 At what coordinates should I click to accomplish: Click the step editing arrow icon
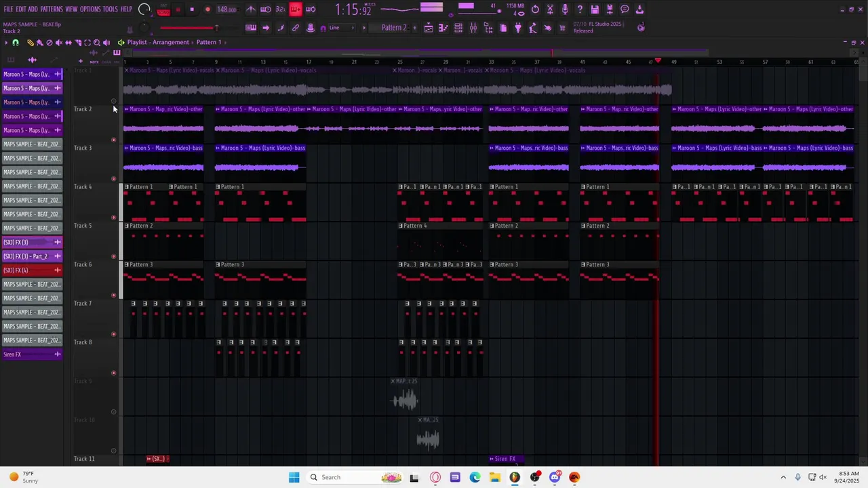[266, 28]
